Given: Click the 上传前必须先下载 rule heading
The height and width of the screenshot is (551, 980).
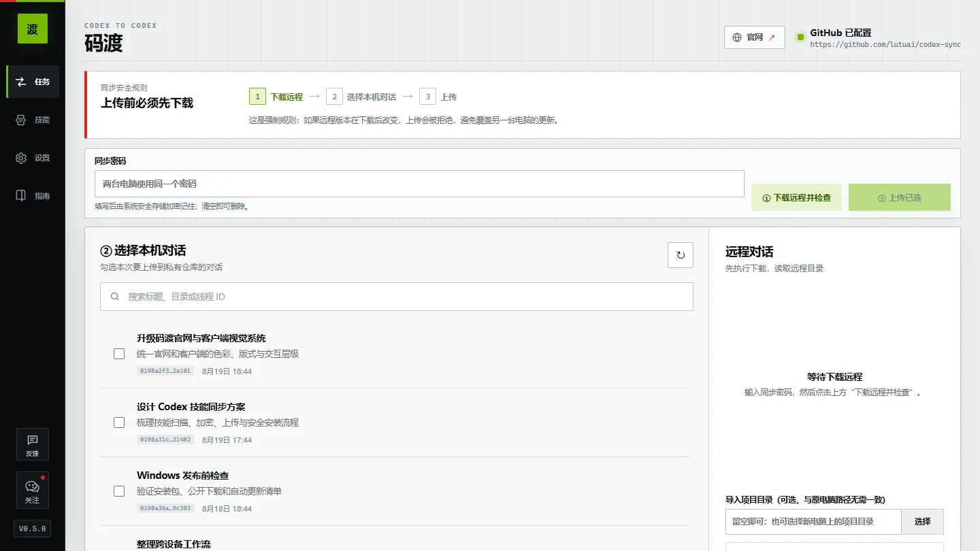Looking at the screenshot, I should point(147,103).
